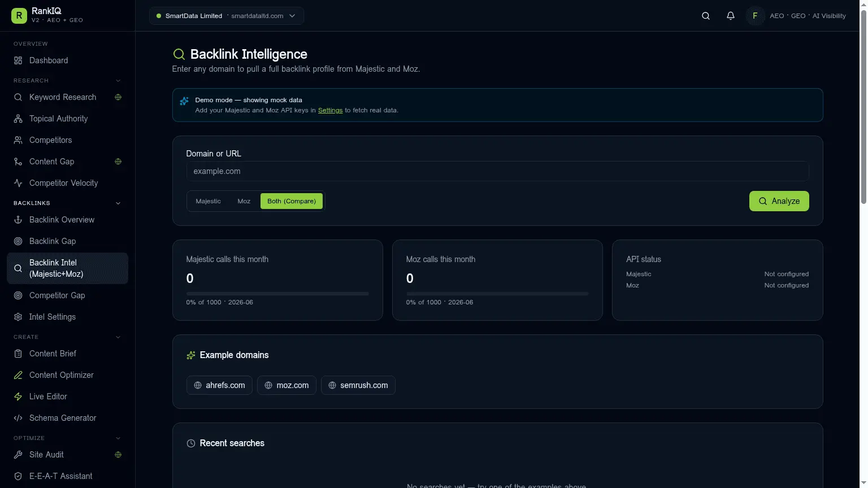Select Both (Compare) source option
This screenshot has width=868, height=488.
click(292, 201)
